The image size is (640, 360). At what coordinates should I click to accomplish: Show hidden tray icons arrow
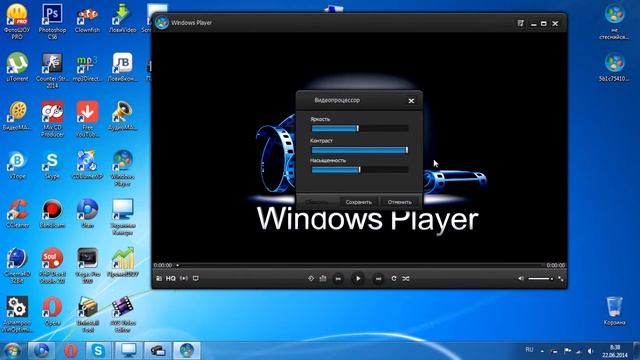point(542,351)
